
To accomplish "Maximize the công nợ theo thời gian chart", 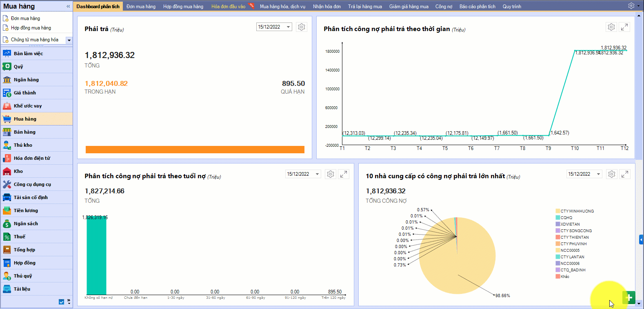I will tap(624, 27).
